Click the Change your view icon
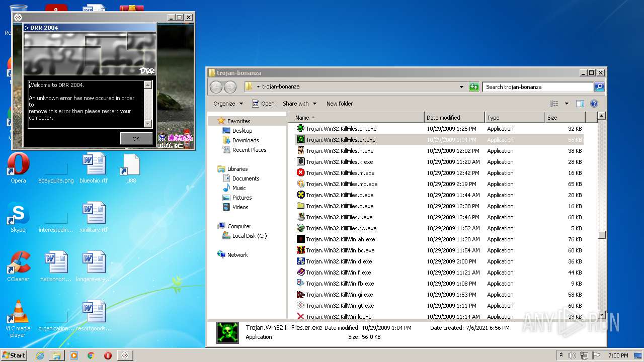The width and height of the screenshot is (644, 362). 554,104
